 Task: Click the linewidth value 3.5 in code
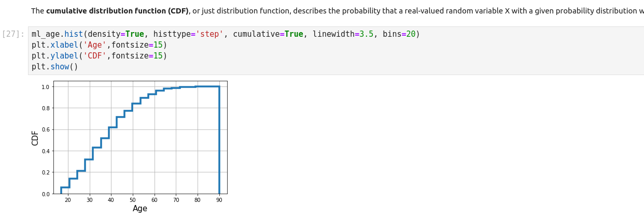coord(366,34)
